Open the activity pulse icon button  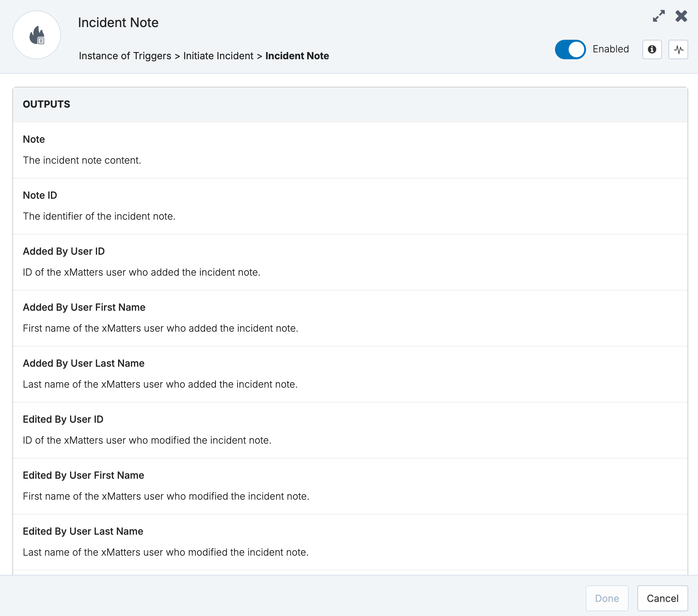point(678,49)
